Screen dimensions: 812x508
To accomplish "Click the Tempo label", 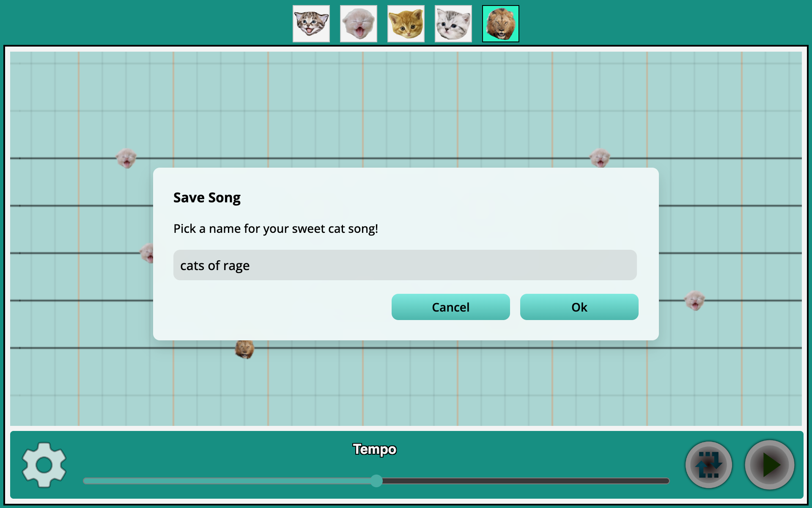I will (375, 449).
